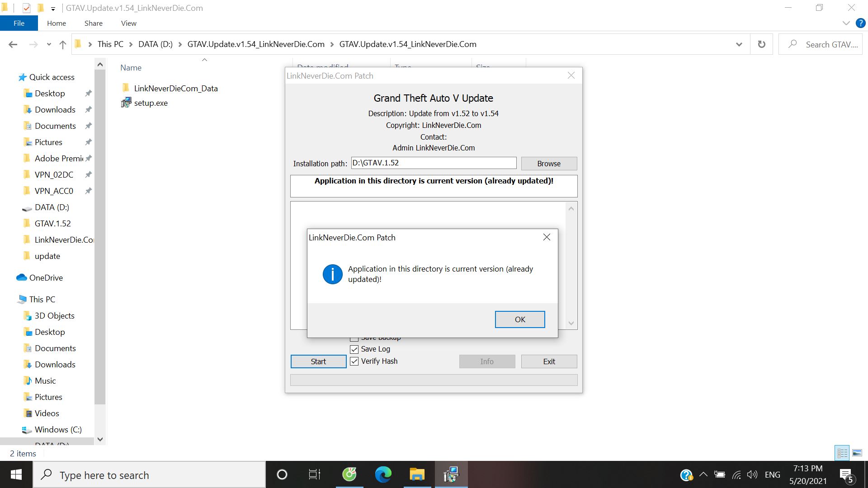868x488 pixels.
Task: Switch to large icons view in status bar
Action: pos(857,453)
